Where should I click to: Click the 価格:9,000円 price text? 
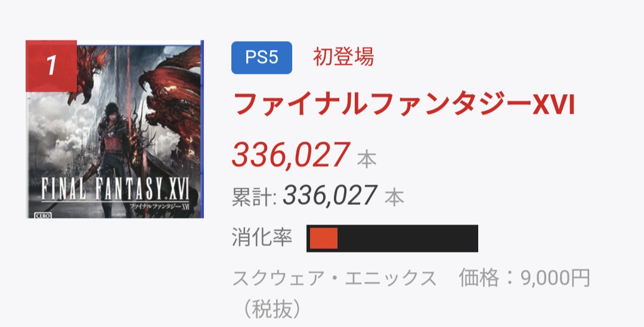point(524,278)
